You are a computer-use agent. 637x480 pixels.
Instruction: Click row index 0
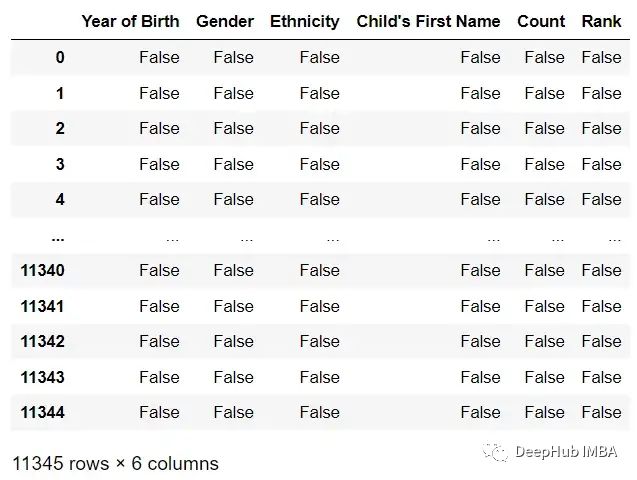60,57
